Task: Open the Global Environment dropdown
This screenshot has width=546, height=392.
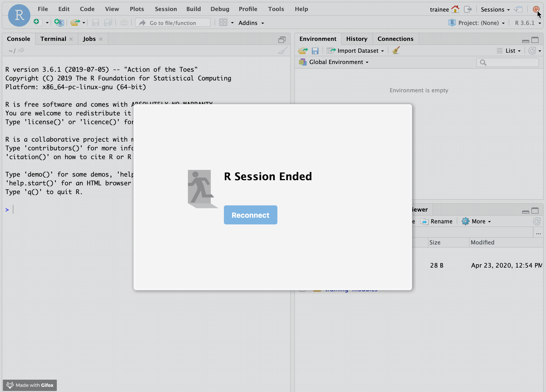Action: (339, 62)
